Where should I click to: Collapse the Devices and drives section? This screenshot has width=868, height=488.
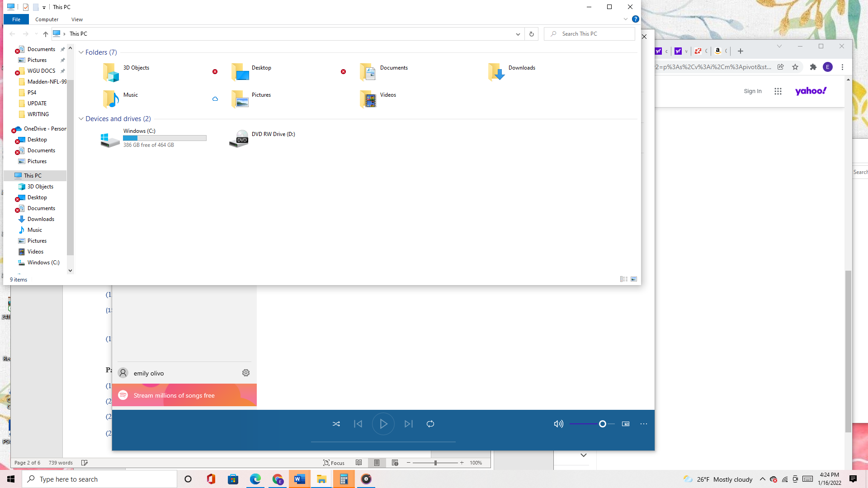(x=81, y=118)
